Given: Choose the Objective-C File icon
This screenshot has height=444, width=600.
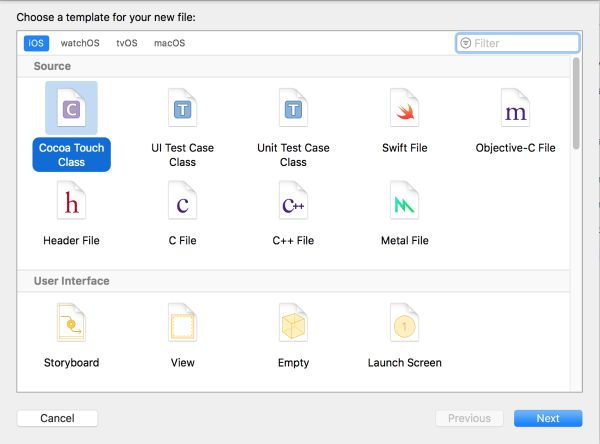Looking at the screenshot, I should click(515, 108).
